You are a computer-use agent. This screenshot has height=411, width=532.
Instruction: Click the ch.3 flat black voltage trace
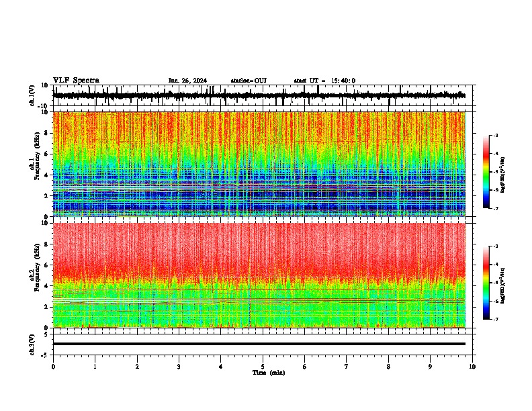tap(259, 344)
